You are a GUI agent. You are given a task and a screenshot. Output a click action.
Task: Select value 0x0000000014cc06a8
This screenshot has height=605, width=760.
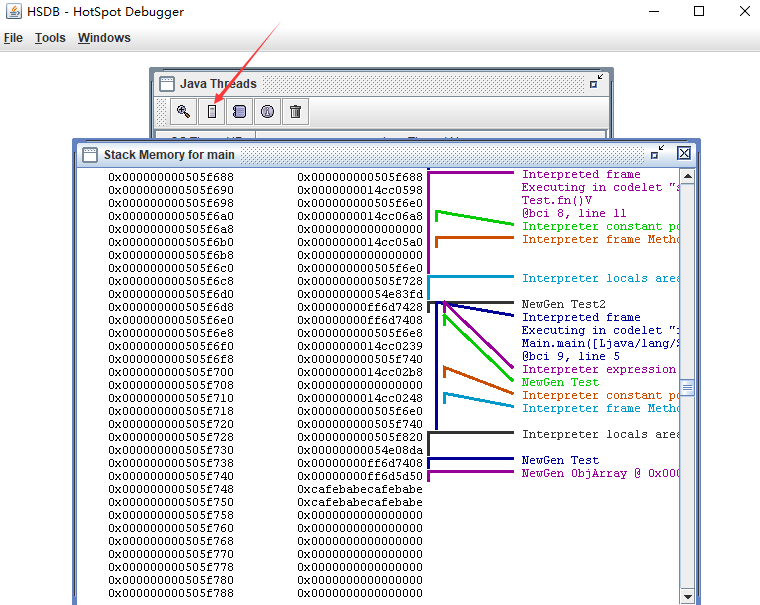pos(360,216)
